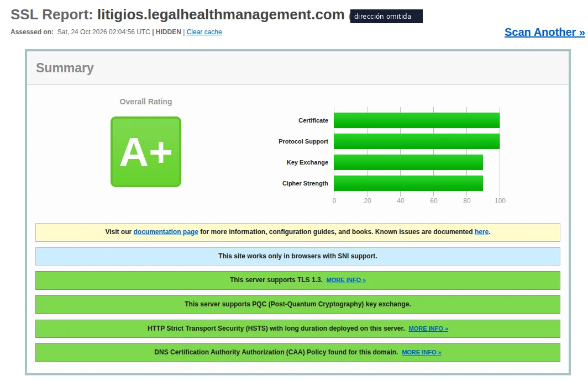Click the Protocol Support score bar
This screenshot has height=382, width=588.
coord(417,141)
